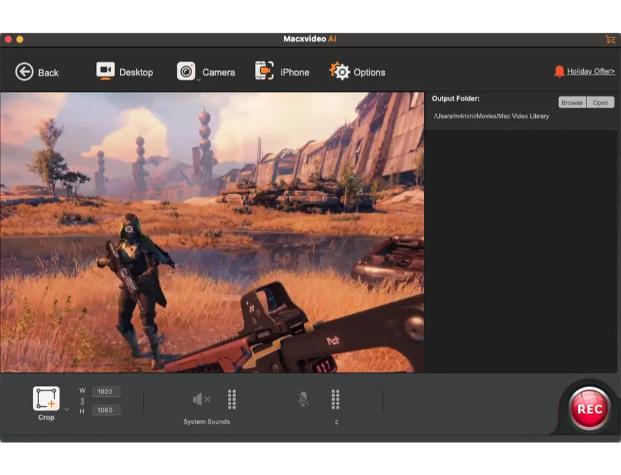Expand the Camera source dropdown arrow
This screenshot has width=621, height=475.
(x=199, y=80)
